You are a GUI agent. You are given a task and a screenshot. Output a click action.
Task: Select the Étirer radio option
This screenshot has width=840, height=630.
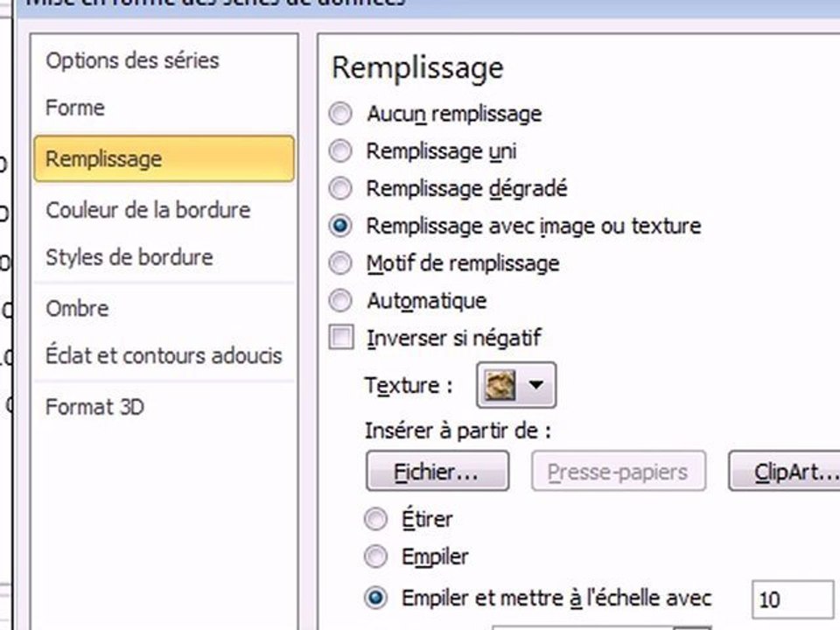click(x=375, y=519)
